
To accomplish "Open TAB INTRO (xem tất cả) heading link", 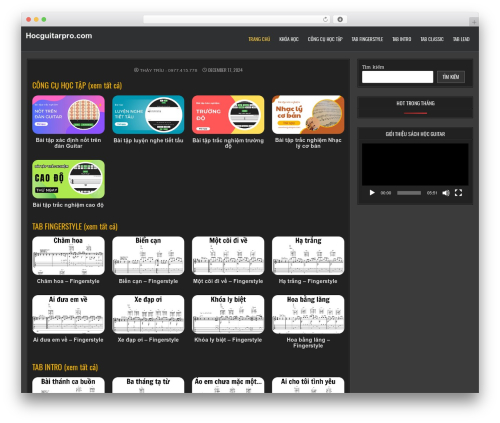I will pyautogui.click(x=65, y=367).
